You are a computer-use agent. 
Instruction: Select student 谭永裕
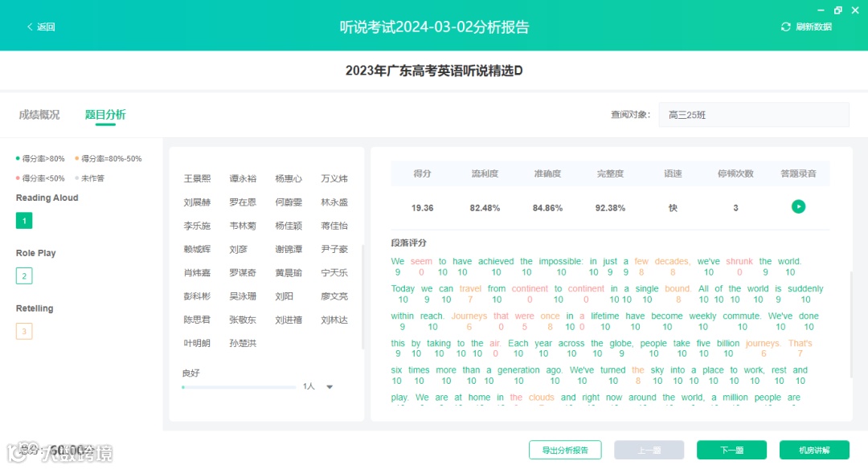click(243, 178)
